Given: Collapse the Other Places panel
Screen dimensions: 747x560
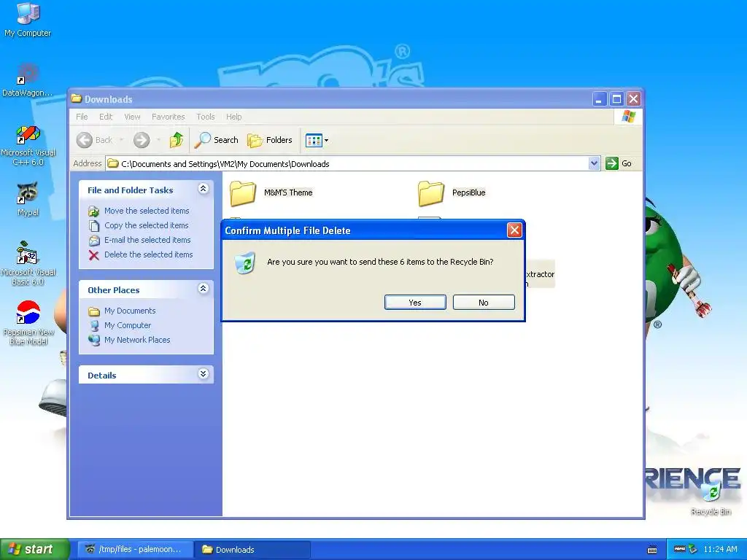Looking at the screenshot, I should 203,289.
